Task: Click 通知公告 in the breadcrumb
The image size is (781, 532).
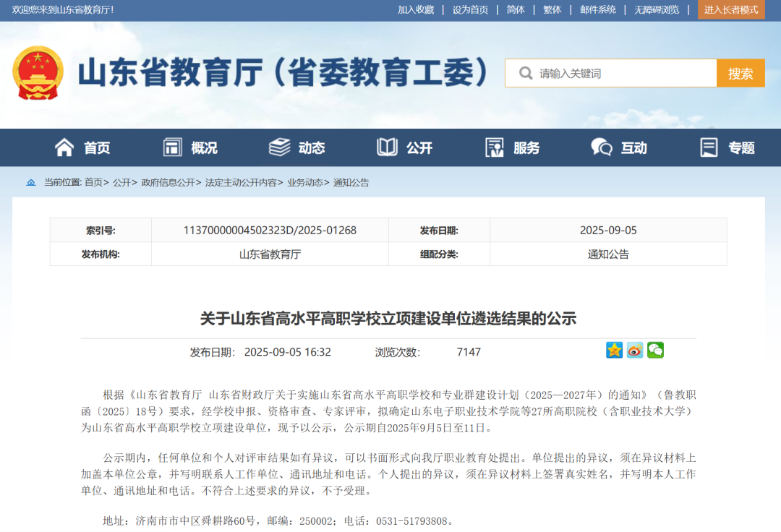Action: [351, 183]
